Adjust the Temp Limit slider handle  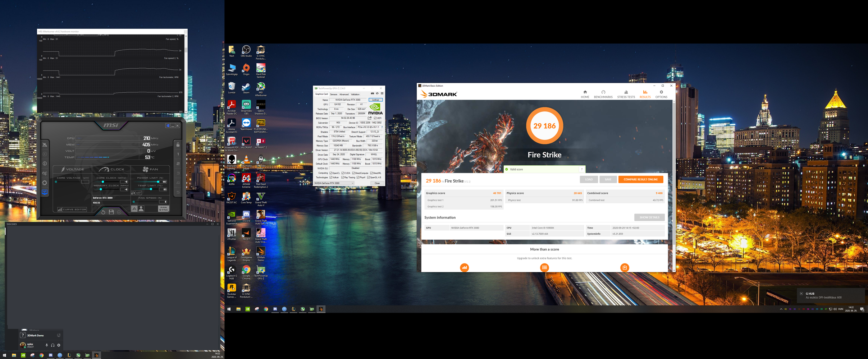151,189
